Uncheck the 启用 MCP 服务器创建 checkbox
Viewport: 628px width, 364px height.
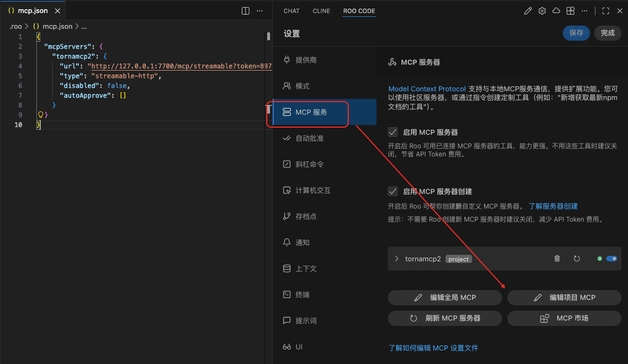coord(393,191)
